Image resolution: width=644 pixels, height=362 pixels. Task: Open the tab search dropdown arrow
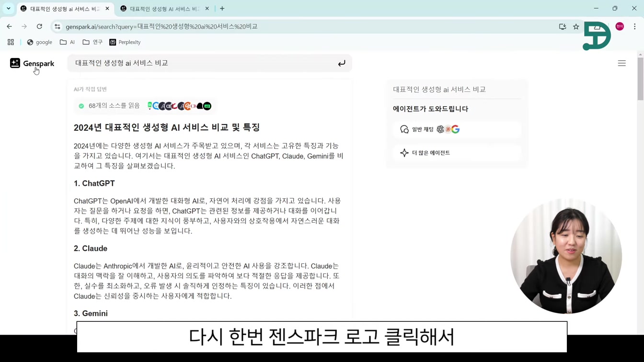8,8
